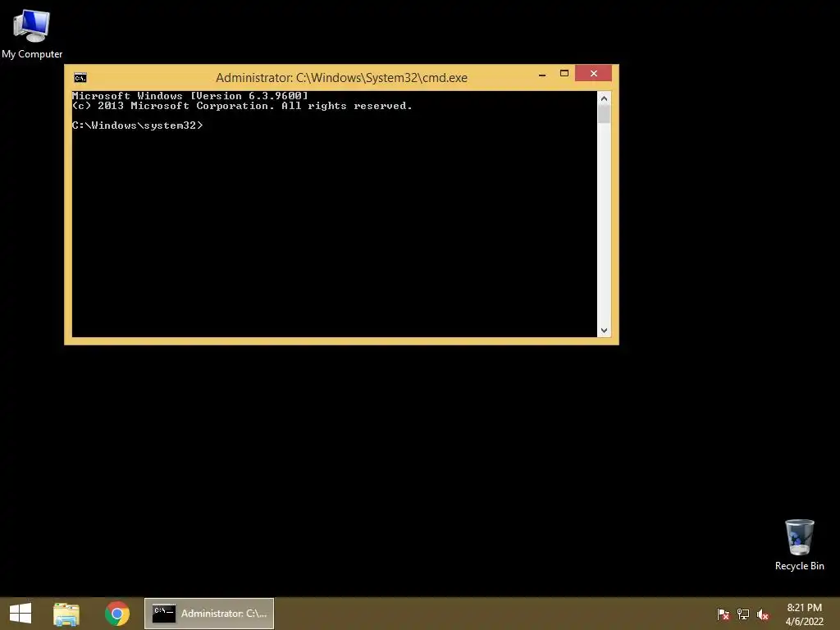Click the cmd scrollbar down arrow
840x630 pixels.
(605, 331)
